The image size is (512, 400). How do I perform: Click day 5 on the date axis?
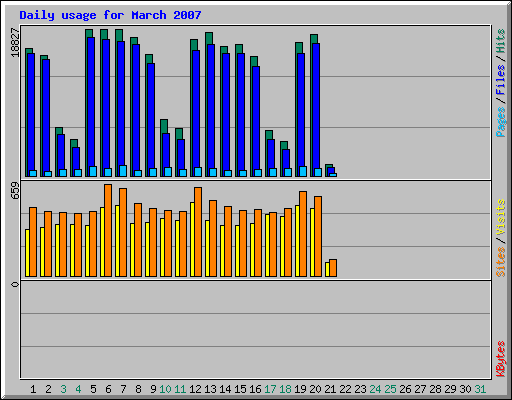pyautogui.click(x=93, y=389)
